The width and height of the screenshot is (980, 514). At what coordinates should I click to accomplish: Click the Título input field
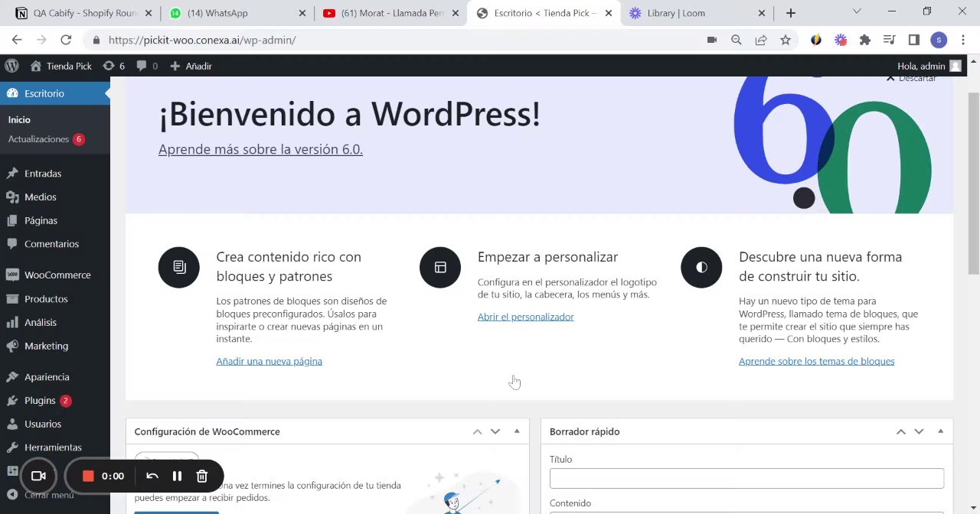746,478
